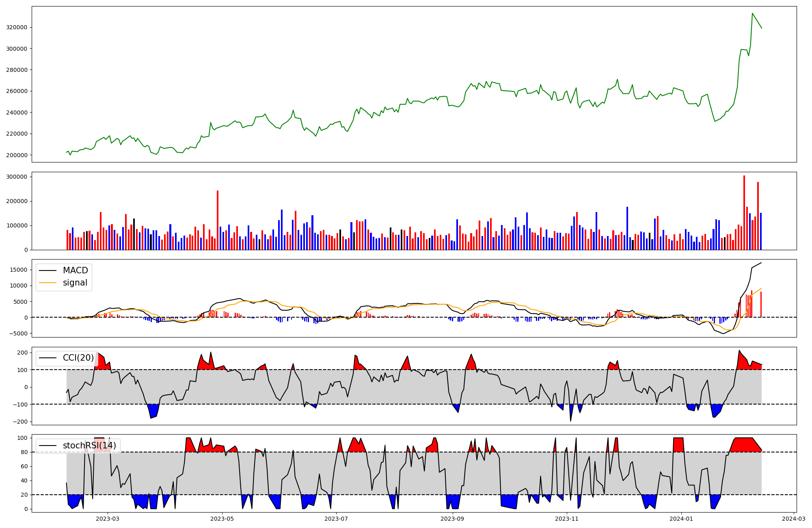Click the 15000 MACD axis label

coord(18,270)
